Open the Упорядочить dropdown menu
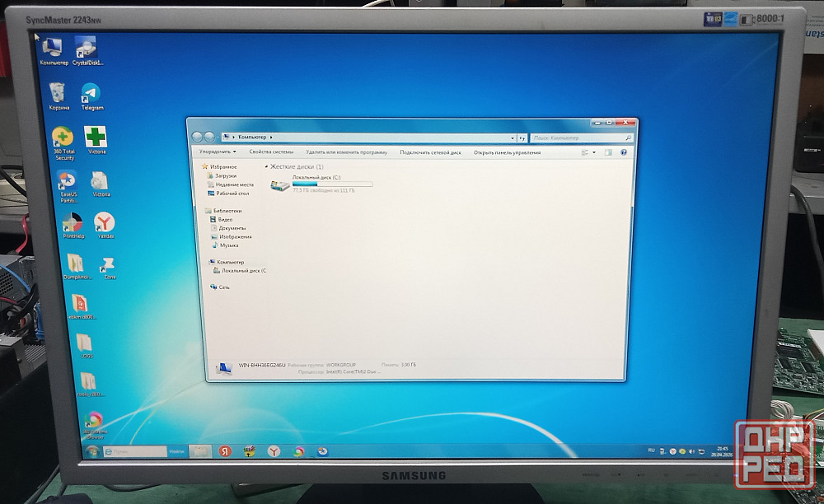This screenshot has width=824, height=504. click(x=218, y=152)
